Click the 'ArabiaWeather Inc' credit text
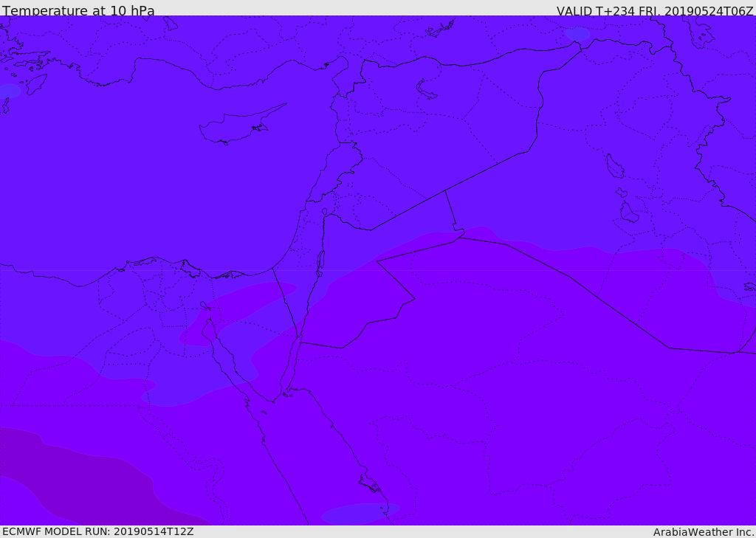756x538 pixels. [x=703, y=532]
